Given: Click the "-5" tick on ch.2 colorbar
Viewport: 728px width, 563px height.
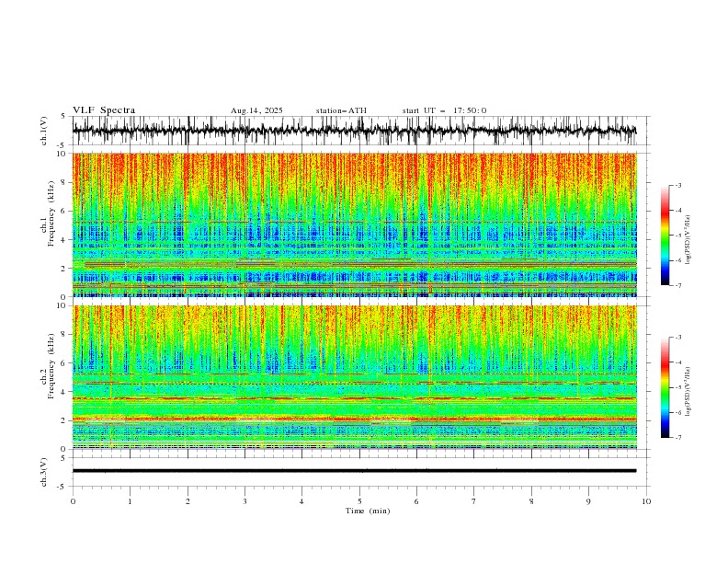Looking at the screenshot, I should click(x=678, y=387).
